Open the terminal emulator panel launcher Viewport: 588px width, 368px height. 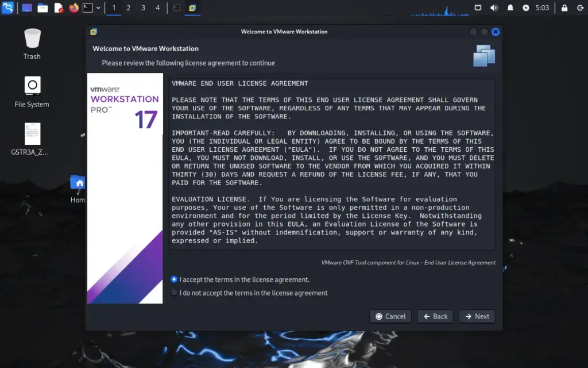(x=88, y=8)
